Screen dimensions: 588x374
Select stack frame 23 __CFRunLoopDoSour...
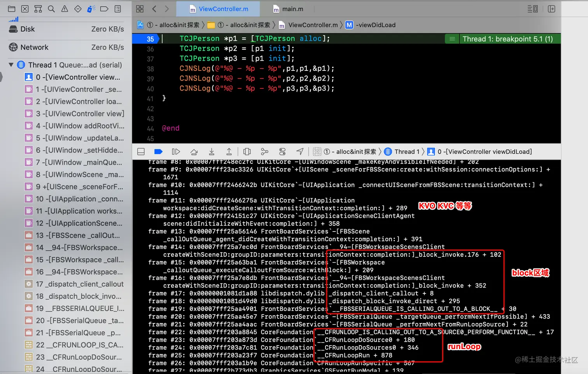click(x=74, y=357)
